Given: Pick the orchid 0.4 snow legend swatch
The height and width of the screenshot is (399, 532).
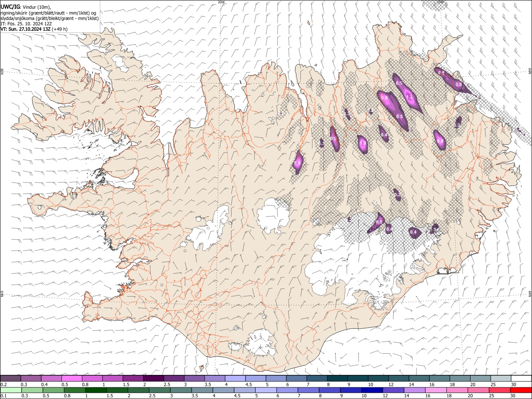Looking at the screenshot, I should pyautogui.click(x=52, y=379).
